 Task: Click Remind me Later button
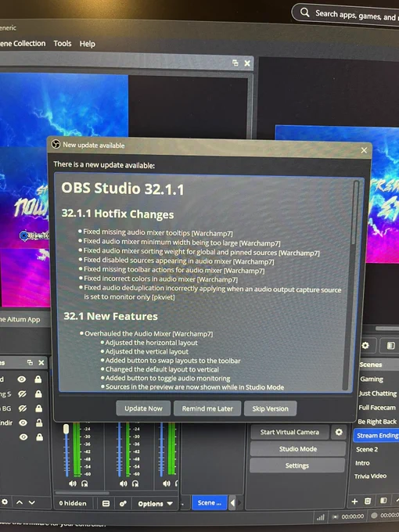click(207, 408)
